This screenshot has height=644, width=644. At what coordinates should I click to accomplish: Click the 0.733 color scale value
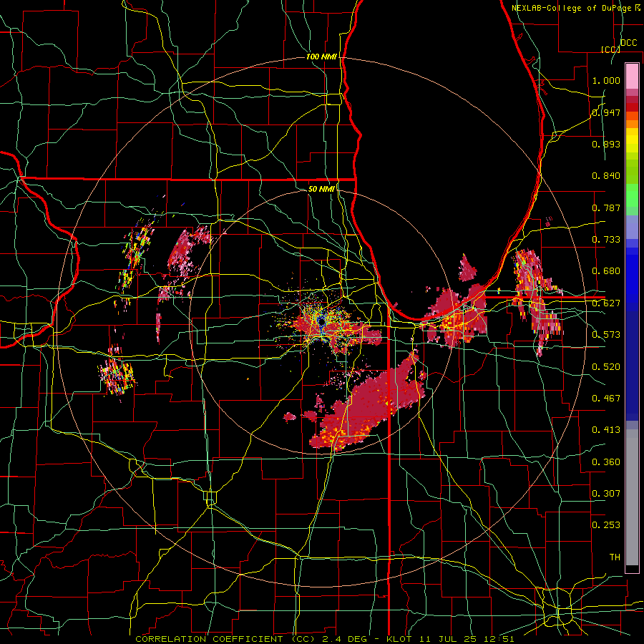pyautogui.click(x=606, y=240)
